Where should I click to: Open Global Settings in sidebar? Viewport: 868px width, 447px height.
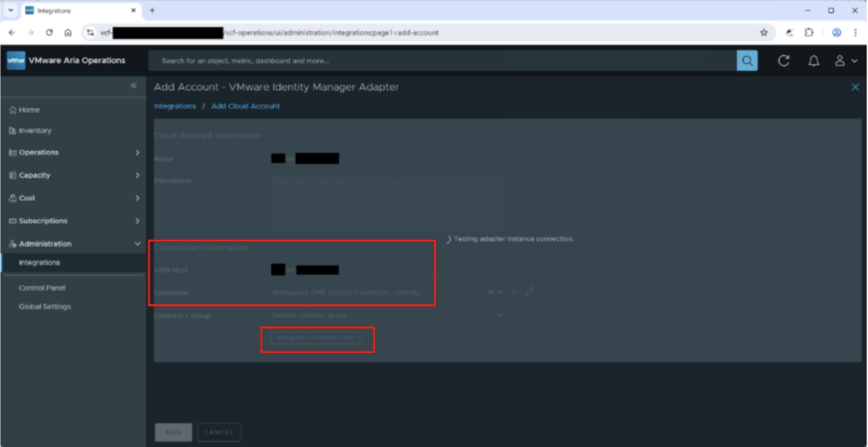45,307
